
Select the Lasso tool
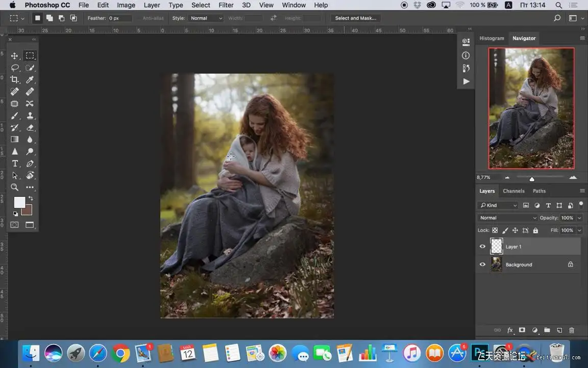[x=15, y=67]
